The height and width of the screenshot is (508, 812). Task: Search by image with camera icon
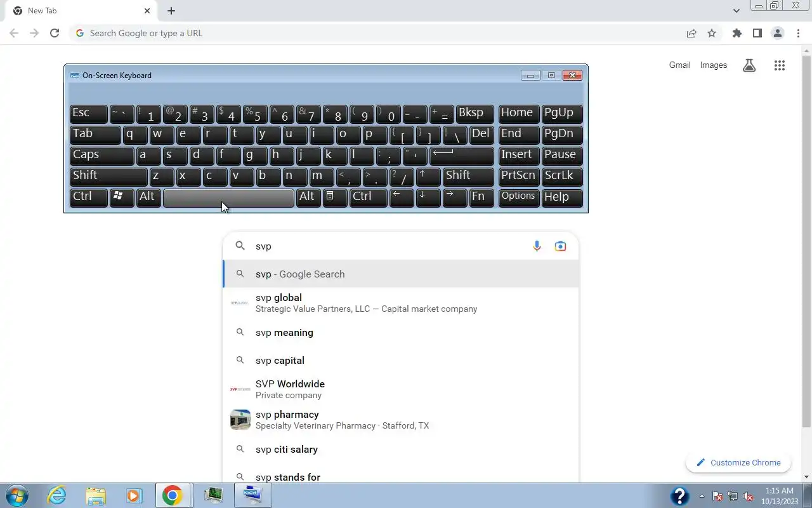[560, 246]
